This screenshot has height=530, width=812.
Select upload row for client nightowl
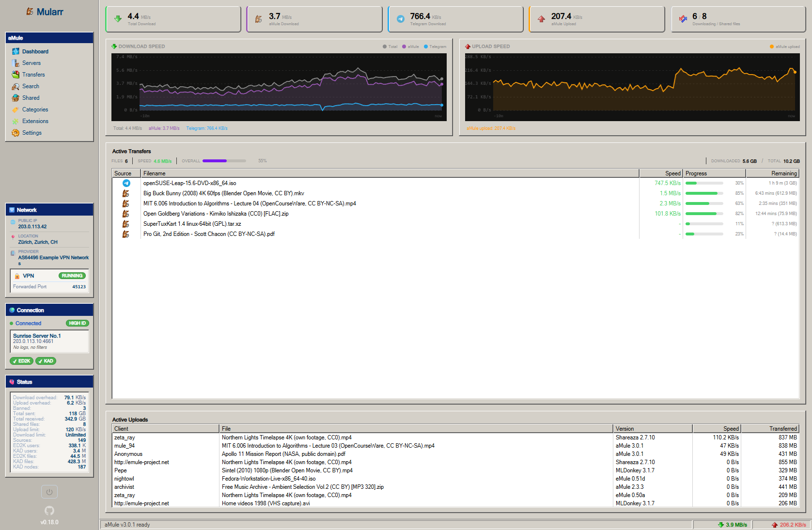tap(455, 479)
